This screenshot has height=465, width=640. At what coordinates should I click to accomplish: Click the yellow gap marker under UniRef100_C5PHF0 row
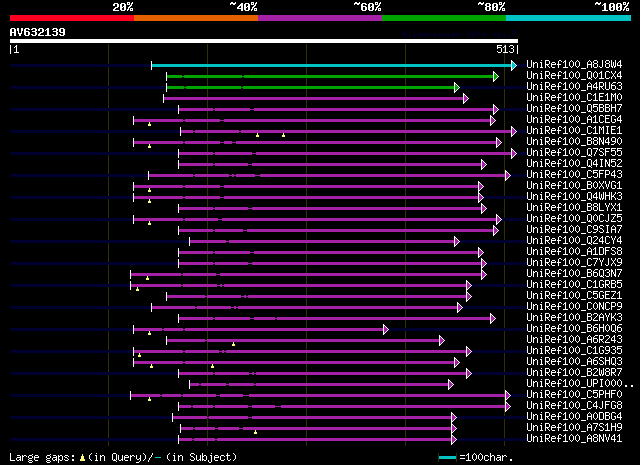[149, 399]
